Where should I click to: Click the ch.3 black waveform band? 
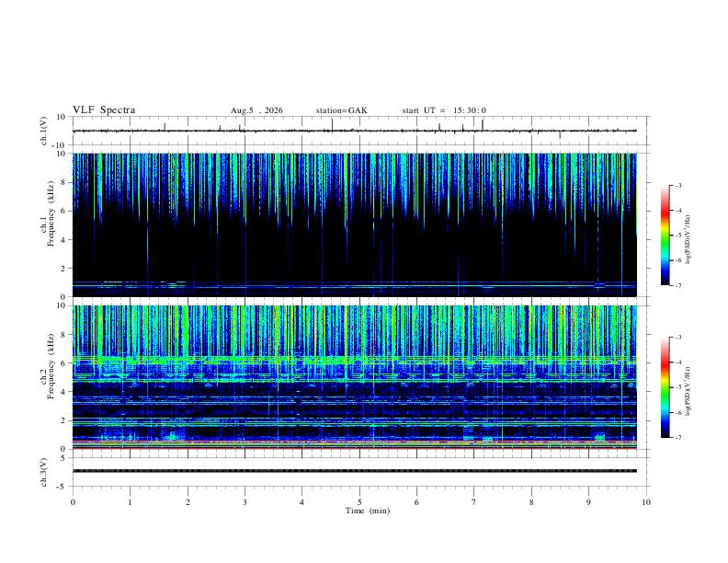tap(354, 471)
